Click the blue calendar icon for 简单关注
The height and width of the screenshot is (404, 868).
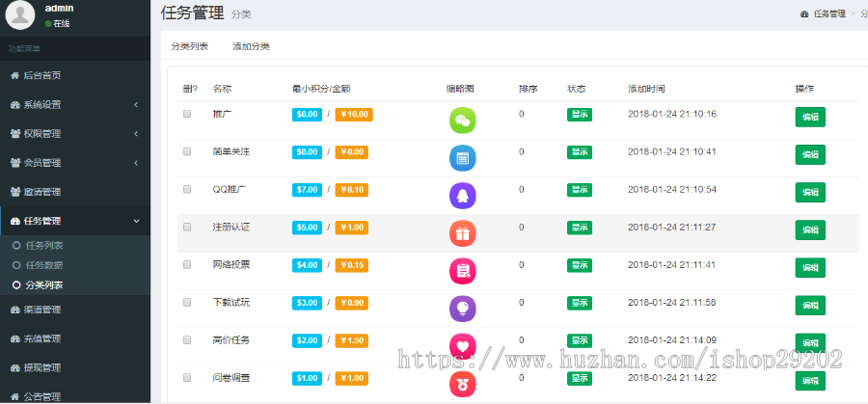pyautogui.click(x=463, y=158)
